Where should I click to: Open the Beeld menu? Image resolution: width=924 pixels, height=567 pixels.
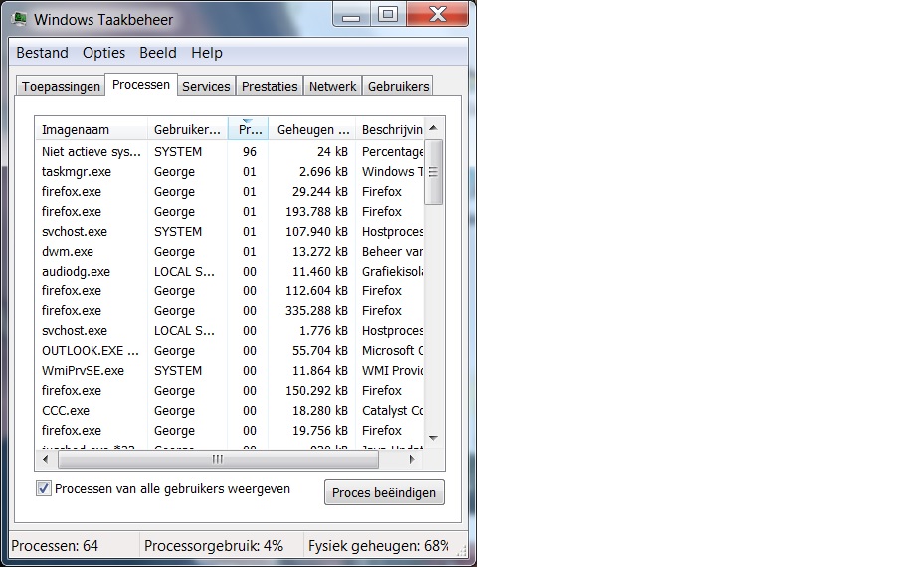pos(158,53)
